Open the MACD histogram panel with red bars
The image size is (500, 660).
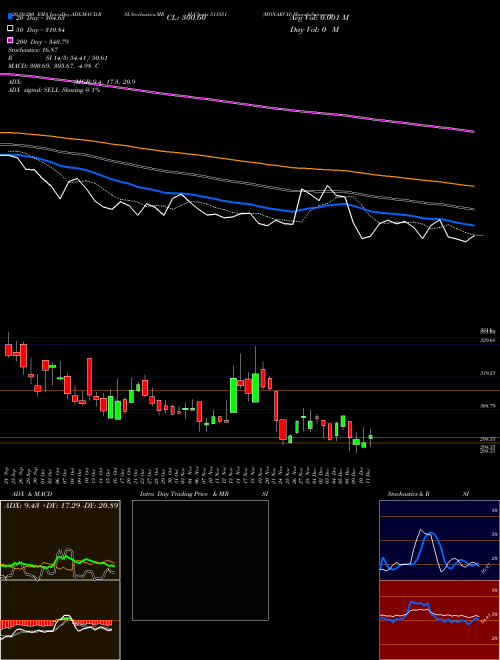tap(60, 620)
